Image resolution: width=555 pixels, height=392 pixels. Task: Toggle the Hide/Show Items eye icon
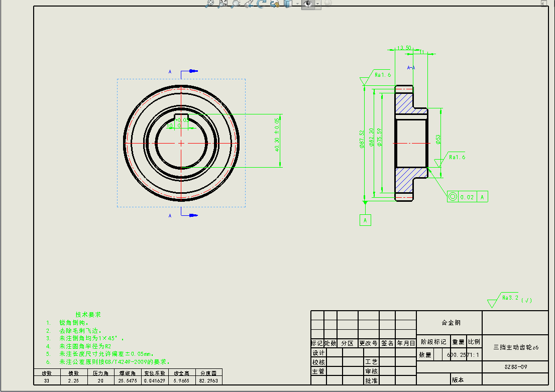click(307, 4)
